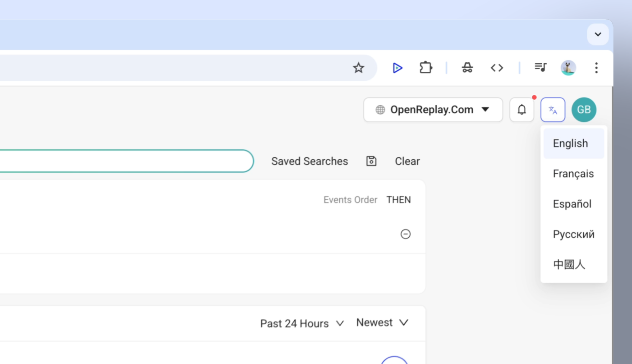Select English language
Image resolution: width=632 pixels, height=364 pixels.
click(x=574, y=144)
